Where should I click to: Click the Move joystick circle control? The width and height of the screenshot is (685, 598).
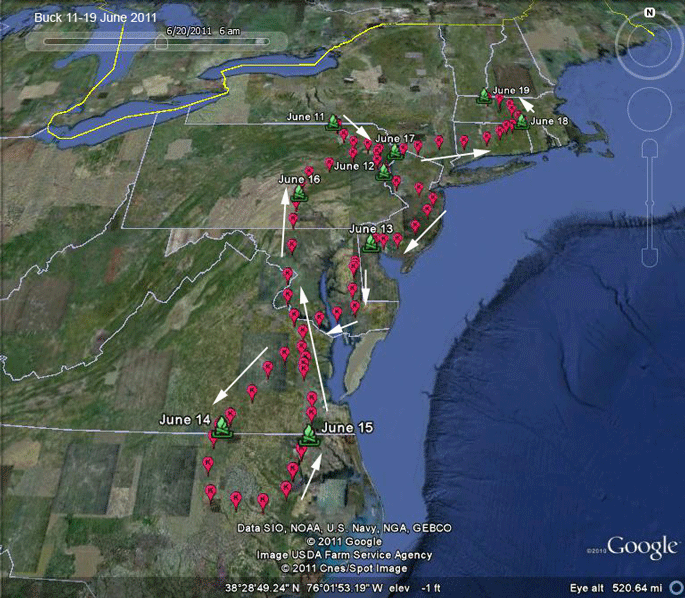coord(650,109)
